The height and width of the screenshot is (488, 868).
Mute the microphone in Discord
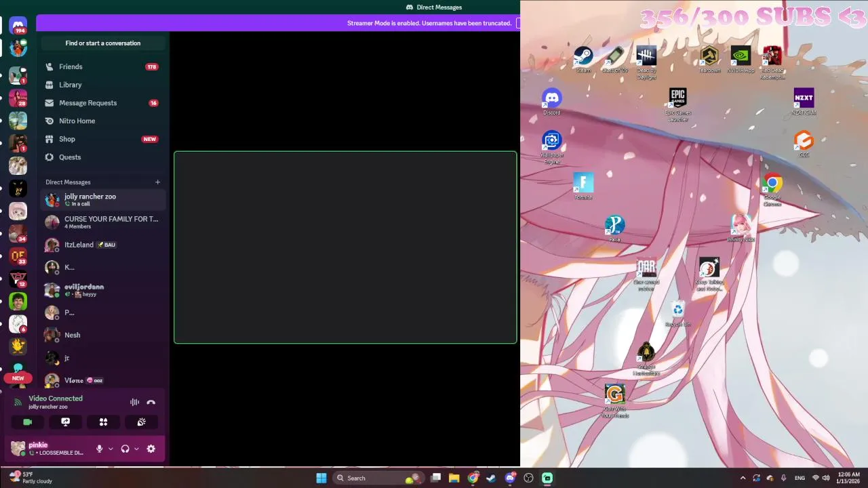point(100,449)
